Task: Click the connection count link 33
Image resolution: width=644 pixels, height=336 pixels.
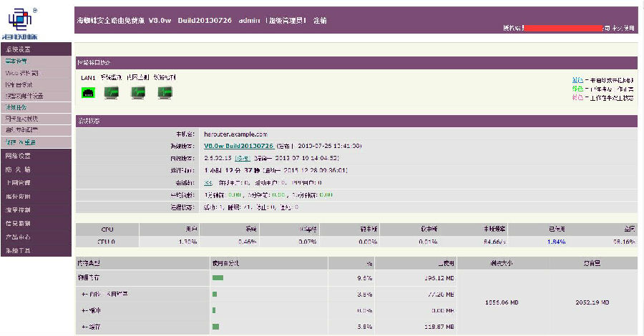Action: tap(208, 182)
